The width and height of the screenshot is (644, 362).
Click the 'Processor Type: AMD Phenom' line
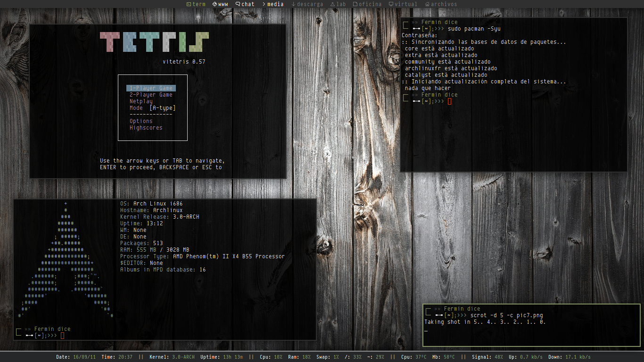coord(202,256)
